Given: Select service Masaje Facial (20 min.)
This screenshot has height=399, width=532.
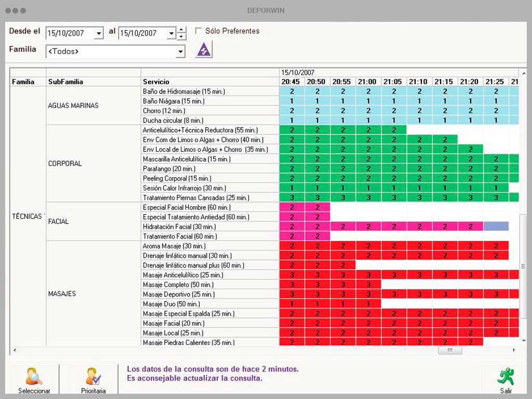Looking at the screenshot, I should tap(210, 323).
